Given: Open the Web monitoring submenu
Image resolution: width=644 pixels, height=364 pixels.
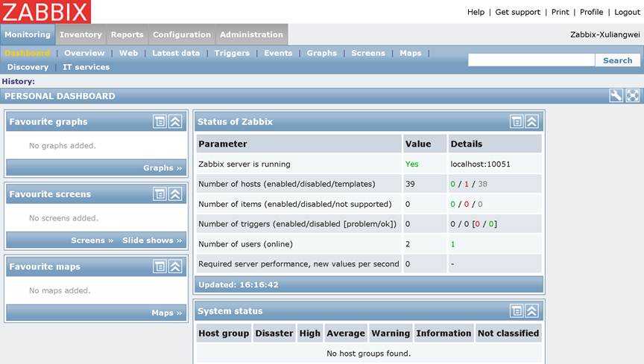Looking at the screenshot, I should (128, 53).
